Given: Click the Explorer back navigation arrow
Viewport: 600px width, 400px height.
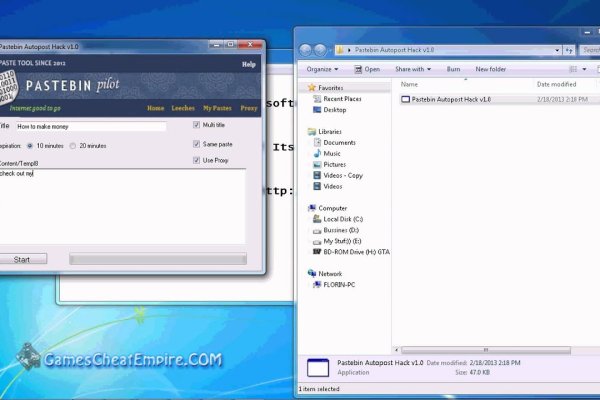Looking at the screenshot, I should click(x=307, y=49).
